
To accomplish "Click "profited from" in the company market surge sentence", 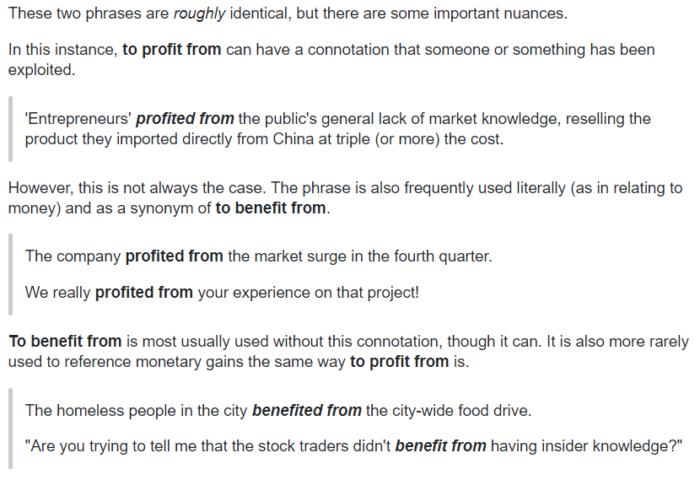I will click(x=174, y=256).
